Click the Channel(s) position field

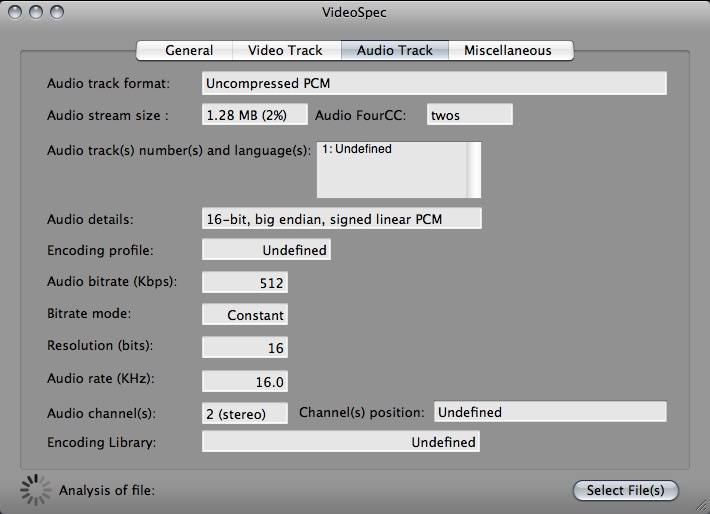click(x=549, y=412)
